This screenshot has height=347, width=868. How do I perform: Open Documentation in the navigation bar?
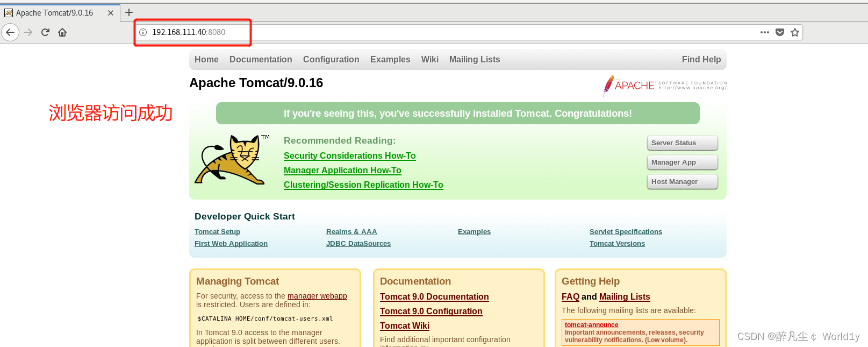click(x=261, y=60)
